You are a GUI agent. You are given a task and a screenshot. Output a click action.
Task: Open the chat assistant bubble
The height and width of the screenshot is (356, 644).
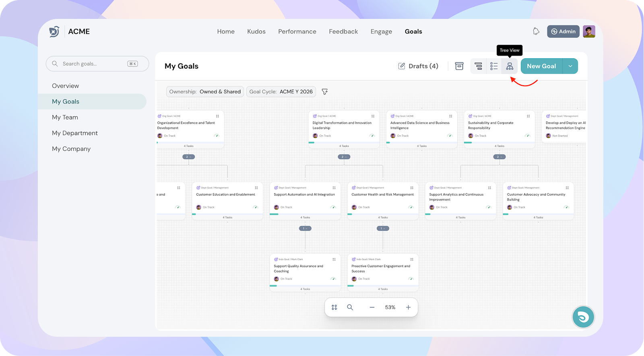tap(583, 317)
